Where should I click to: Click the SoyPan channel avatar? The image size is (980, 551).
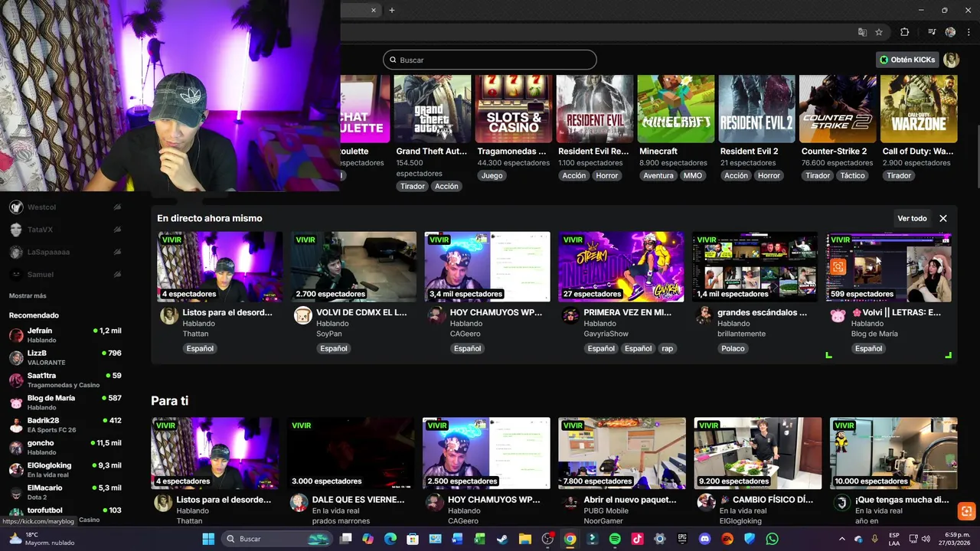pos(302,315)
